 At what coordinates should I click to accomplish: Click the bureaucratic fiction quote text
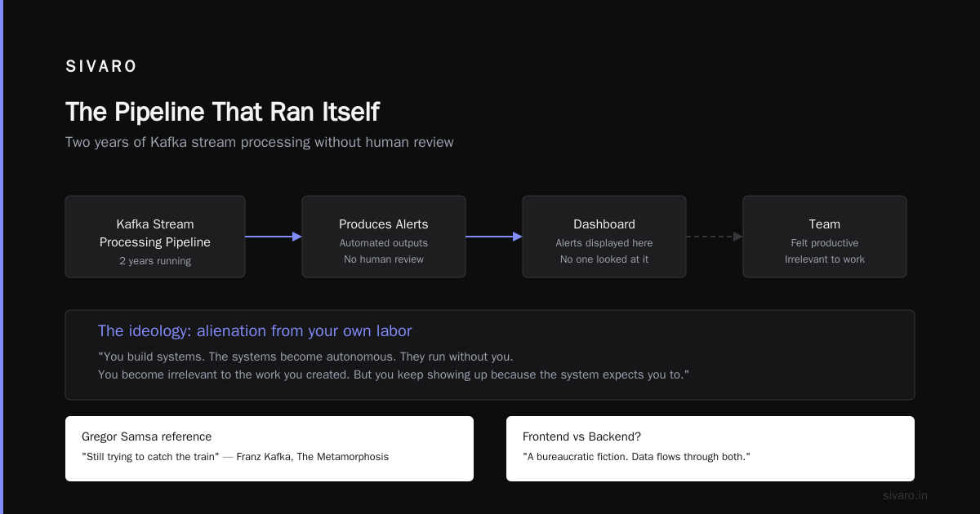tap(636, 456)
